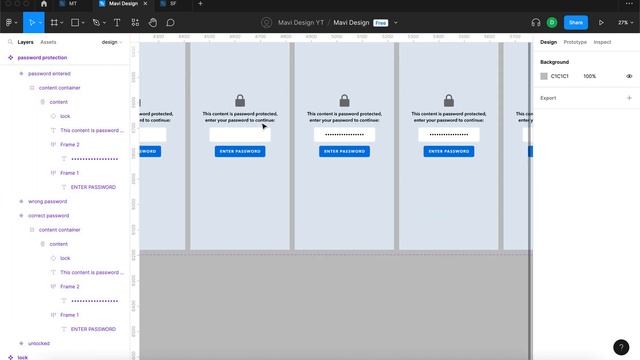
Task: Open a new tab with plus icon
Action: click(x=200, y=4)
